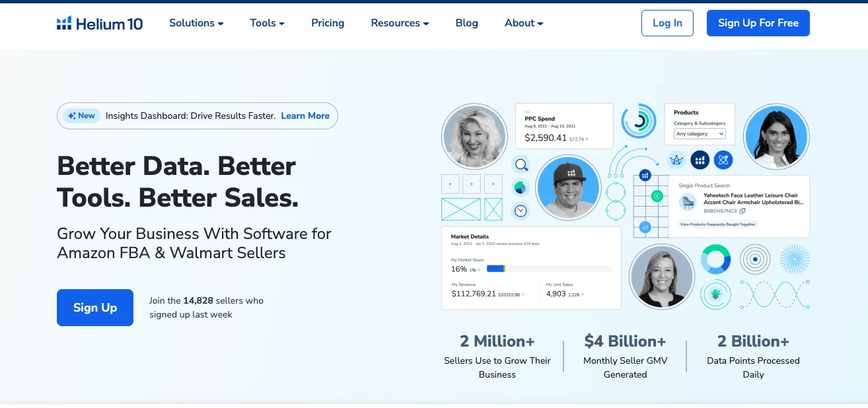Click the portrait of the woman in black top
The image size is (868, 408).
[661, 277]
